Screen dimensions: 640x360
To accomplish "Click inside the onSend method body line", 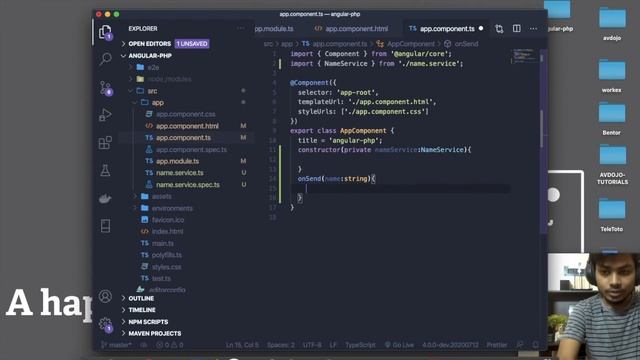I will (400, 188).
